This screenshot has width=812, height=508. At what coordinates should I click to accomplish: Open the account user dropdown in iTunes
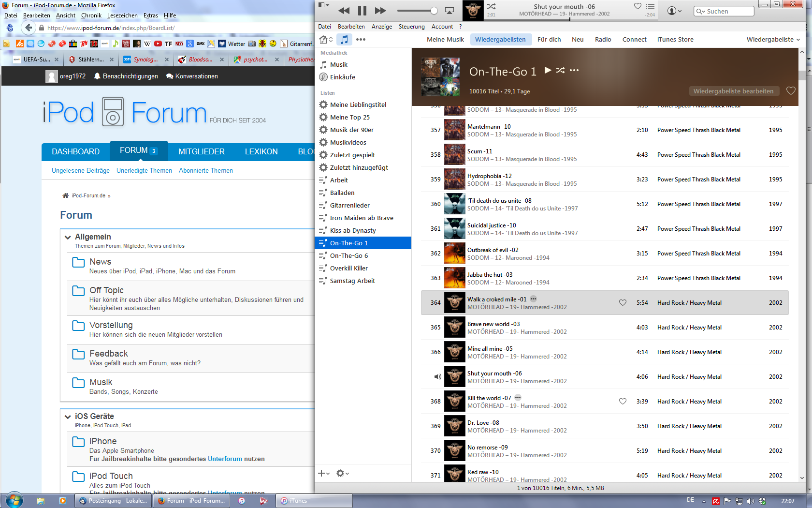pos(674,11)
